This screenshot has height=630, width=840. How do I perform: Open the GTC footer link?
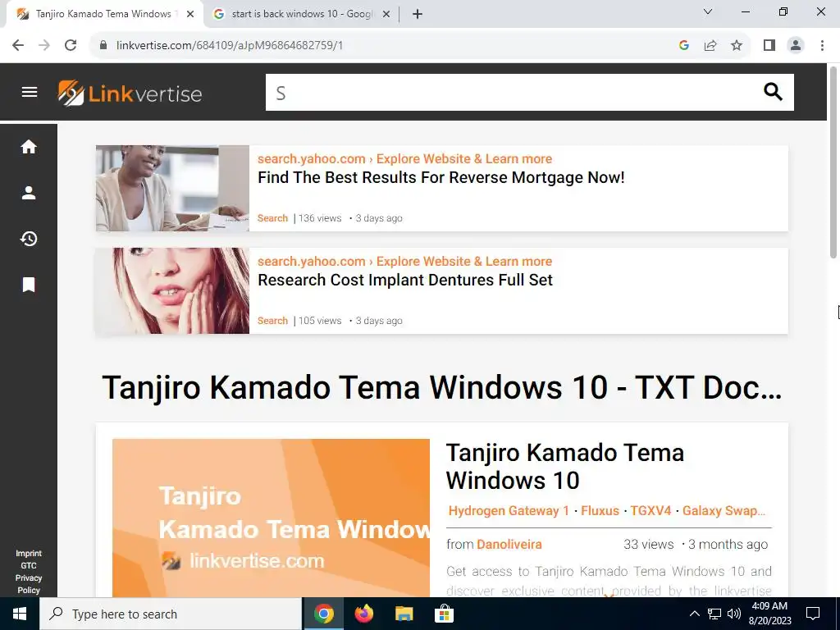[x=29, y=566]
